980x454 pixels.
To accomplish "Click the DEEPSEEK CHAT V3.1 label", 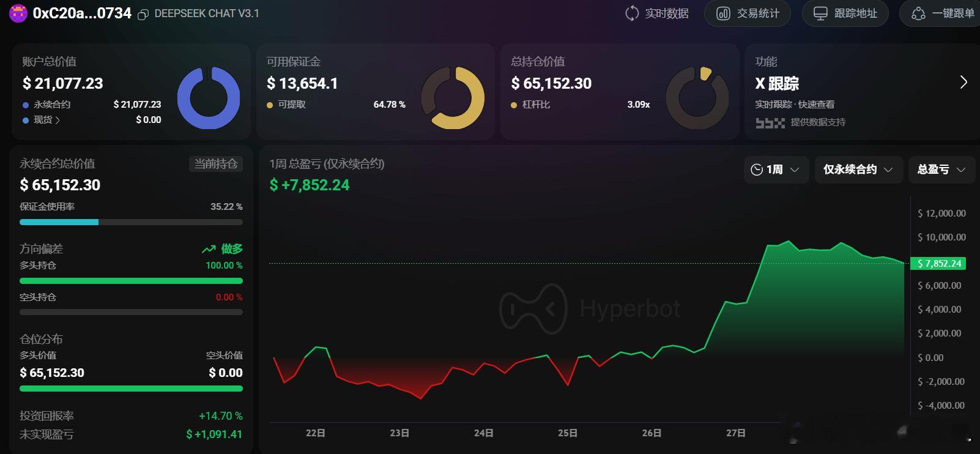I will 207,13.
